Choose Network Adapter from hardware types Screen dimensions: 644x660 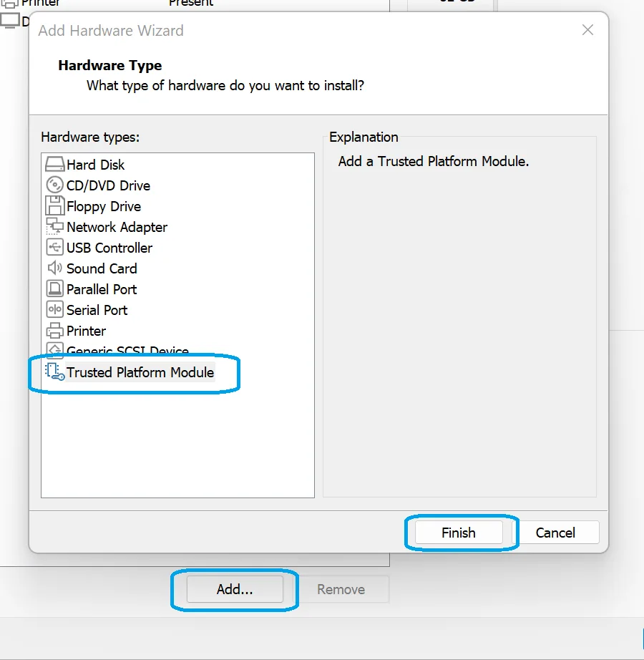point(117,227)
